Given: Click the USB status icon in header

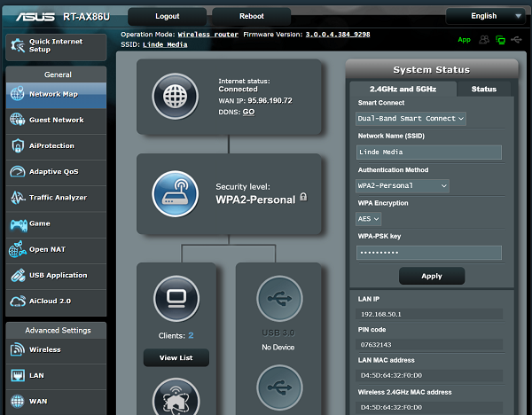Looking at the screenshot, I should [516, 40].
